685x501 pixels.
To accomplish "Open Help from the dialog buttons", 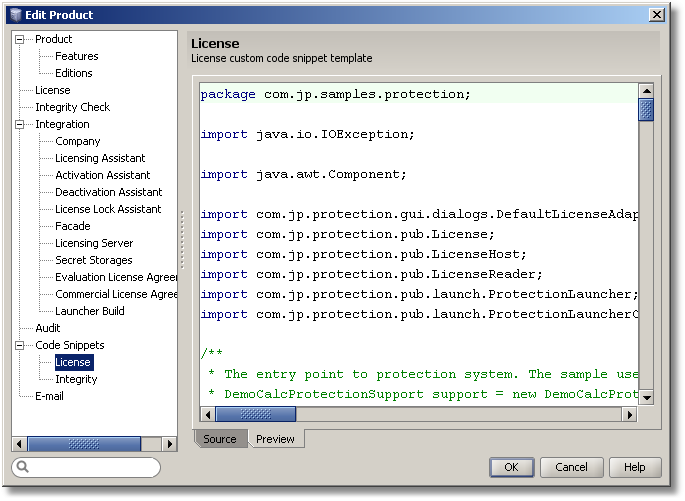I will click(x=634, y=467).
